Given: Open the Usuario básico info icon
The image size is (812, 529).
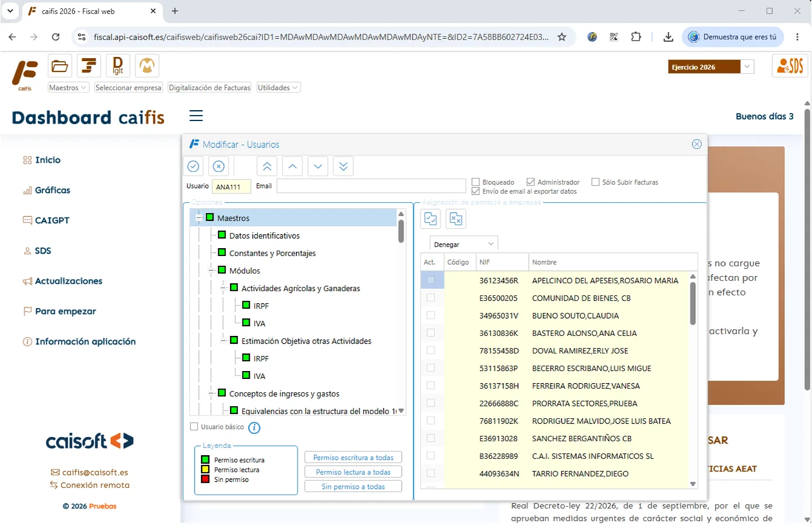Looking at the screenshot, I should click(255, 428).
